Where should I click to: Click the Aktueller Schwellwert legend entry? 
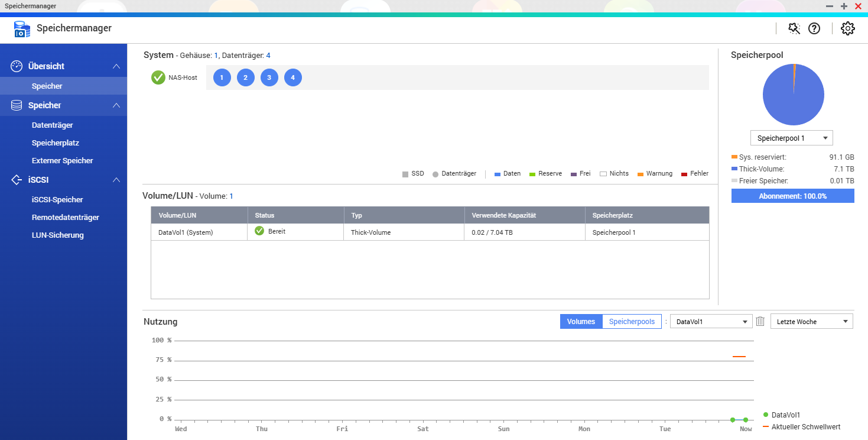[x=802, y=426]
